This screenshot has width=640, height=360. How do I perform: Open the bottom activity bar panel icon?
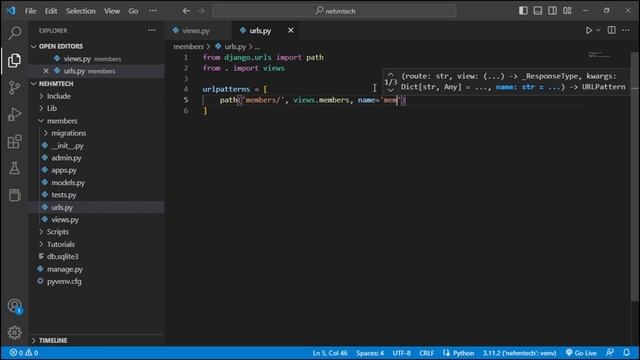[15, 195]
